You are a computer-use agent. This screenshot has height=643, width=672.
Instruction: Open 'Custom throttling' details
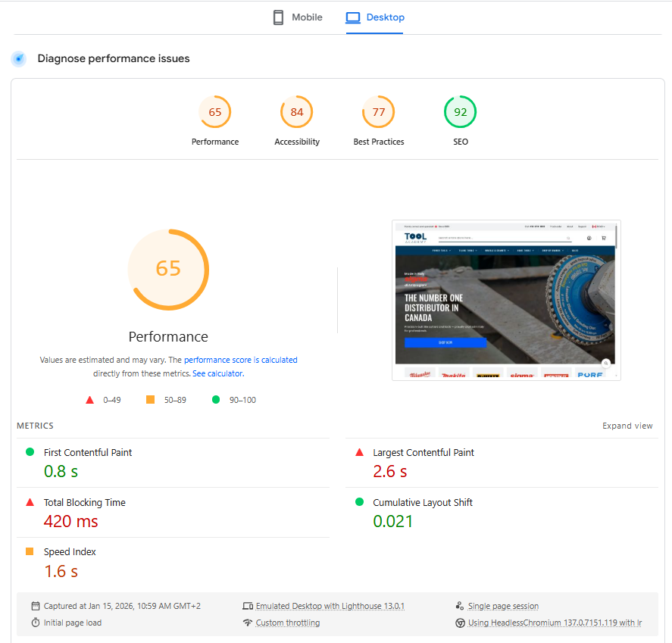point(288,623)
